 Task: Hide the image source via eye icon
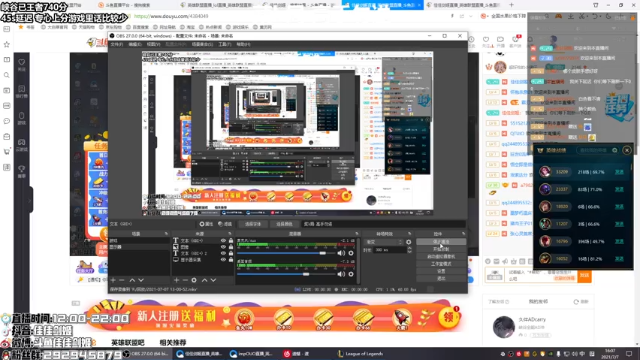(x=223, y=247)
